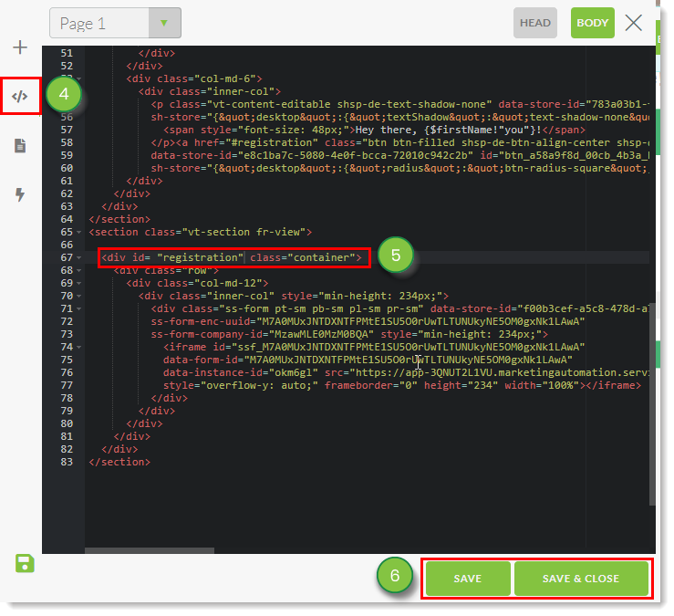Collapse code fold at line 74

79,347
